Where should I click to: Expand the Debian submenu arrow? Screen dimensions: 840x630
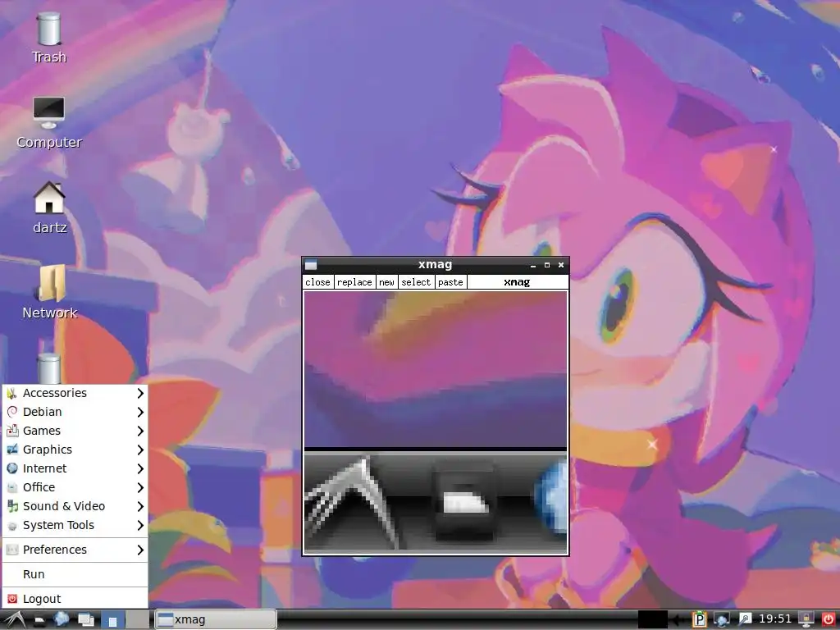140,412
